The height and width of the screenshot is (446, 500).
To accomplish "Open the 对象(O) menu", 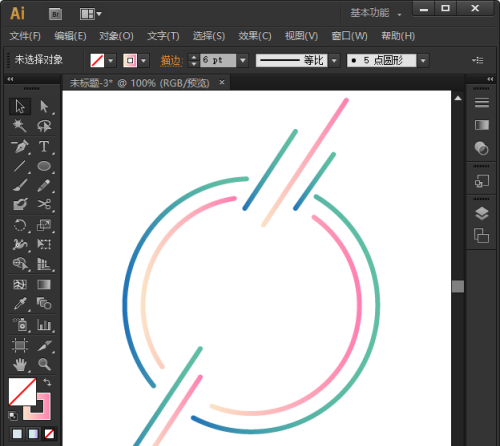I will click(116, 36).
